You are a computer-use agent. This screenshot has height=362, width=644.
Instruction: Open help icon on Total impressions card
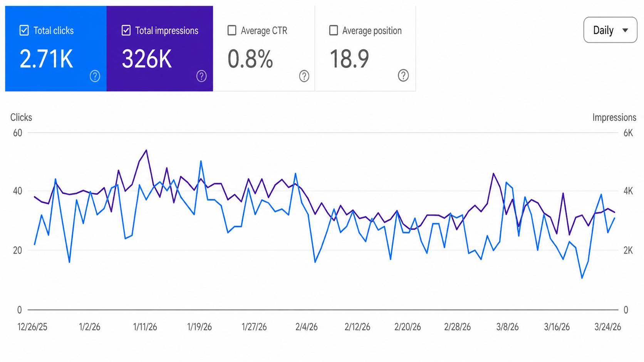(x=201, y=76)
